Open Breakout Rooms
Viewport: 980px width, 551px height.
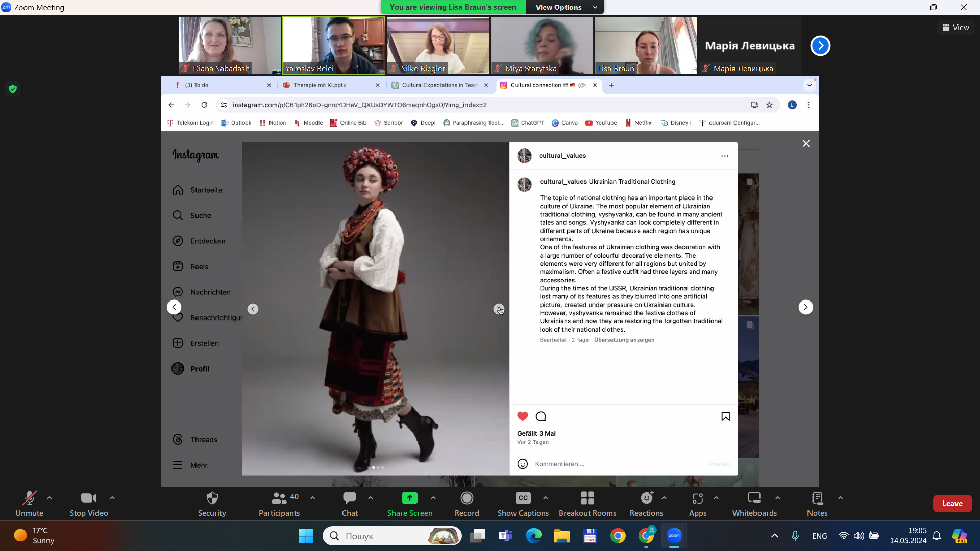[587, 503]
